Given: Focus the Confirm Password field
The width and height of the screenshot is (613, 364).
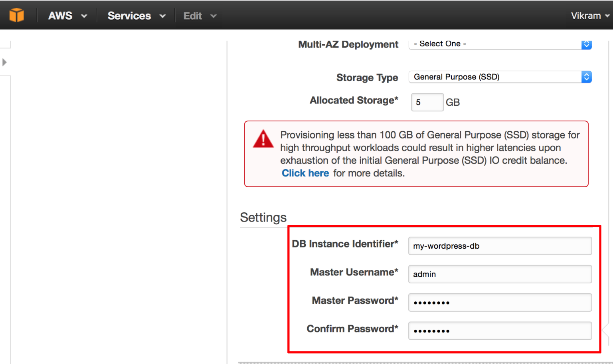Looking at the screenshot, I should pos(500,331).
